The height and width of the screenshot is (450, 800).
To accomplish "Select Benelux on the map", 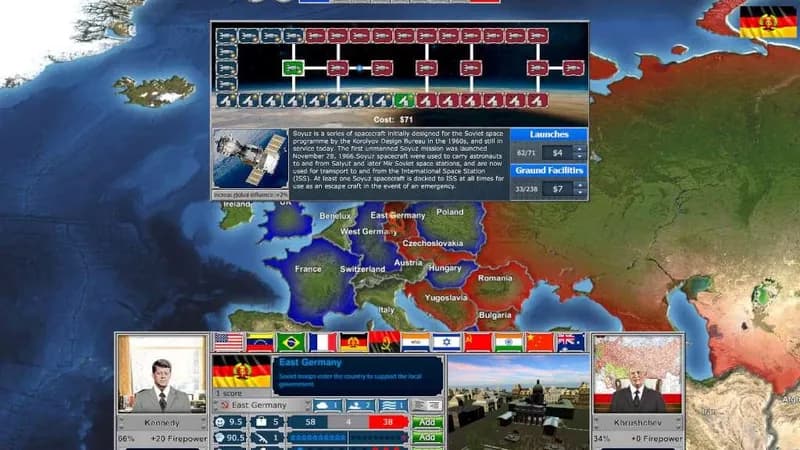I will click(x=335, y=216).
